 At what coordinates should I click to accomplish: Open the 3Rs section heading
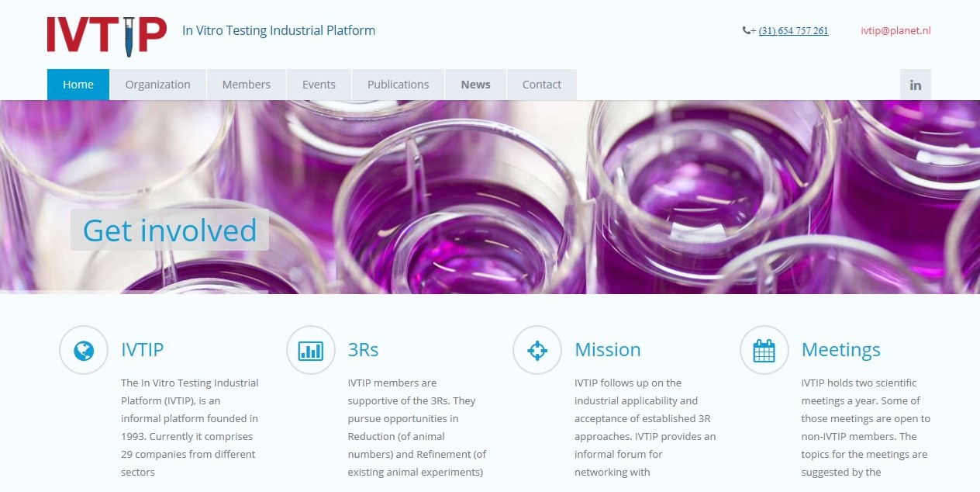point(363,350)
